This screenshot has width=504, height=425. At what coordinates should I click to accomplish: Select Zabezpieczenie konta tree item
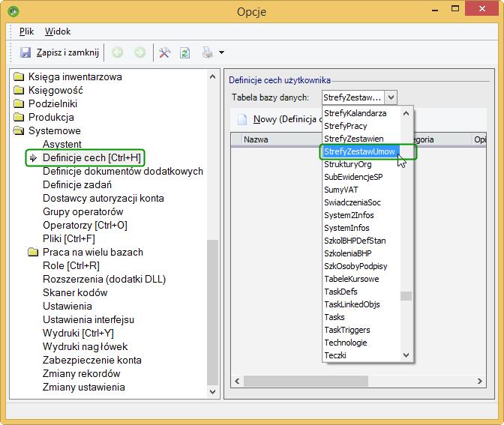[x=92, y=360]
